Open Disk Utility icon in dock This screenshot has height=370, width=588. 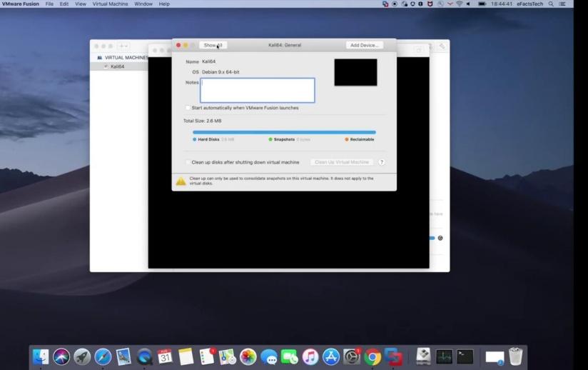point(424,356)
